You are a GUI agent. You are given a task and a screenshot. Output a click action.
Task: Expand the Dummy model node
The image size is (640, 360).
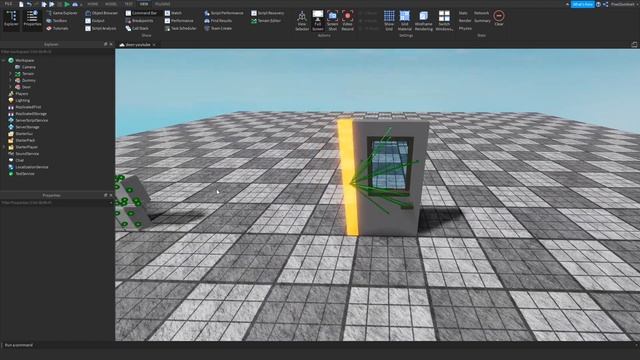click(x=10, y=80)
